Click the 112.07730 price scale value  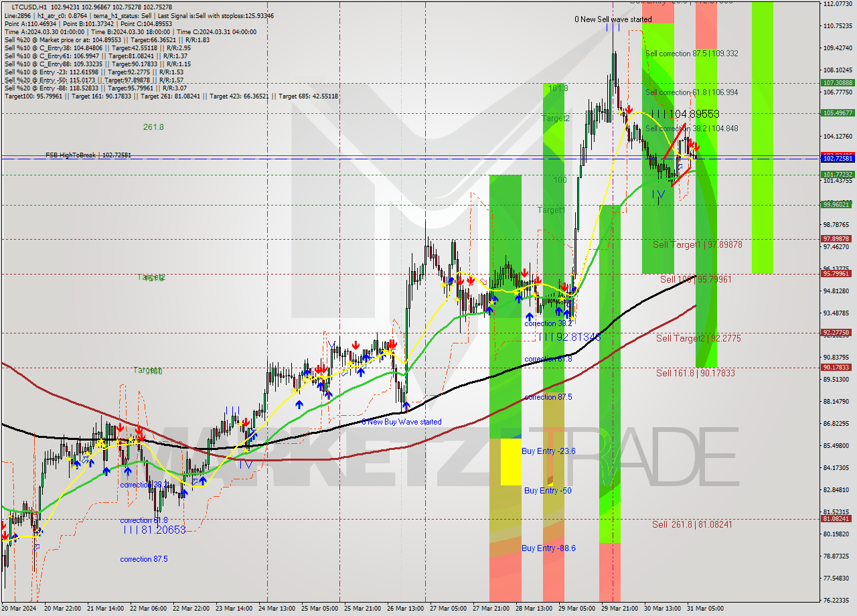(838, 4)
